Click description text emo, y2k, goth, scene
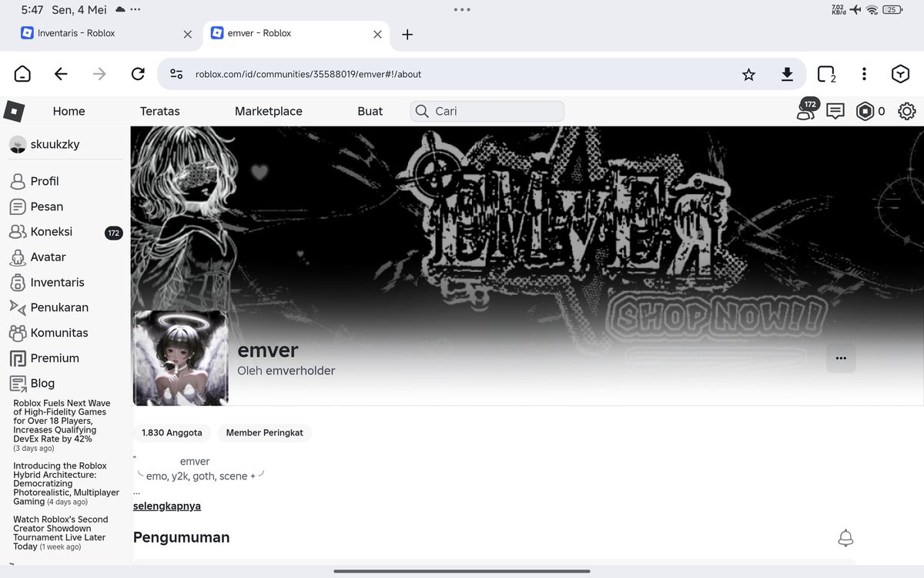This screenshot has width=924, height=578. pyautogui.click(x=201, y=476)
